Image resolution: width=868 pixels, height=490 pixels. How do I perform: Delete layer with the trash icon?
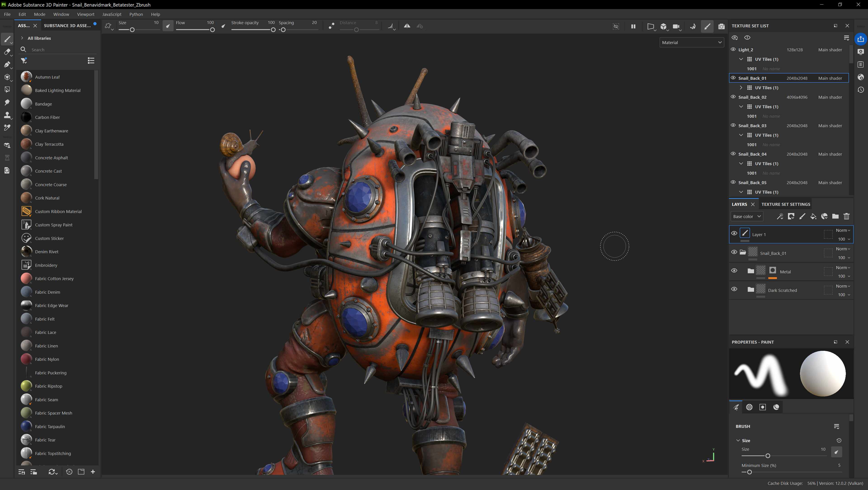pos(846,217)
